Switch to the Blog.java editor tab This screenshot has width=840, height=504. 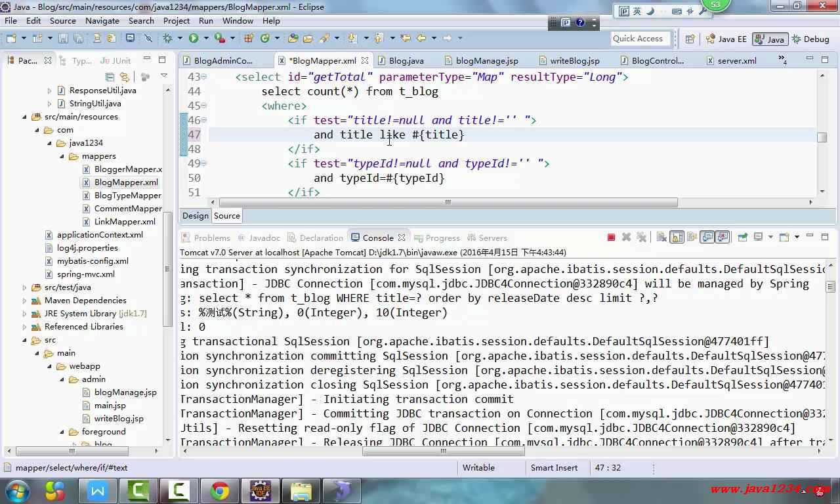point(406,60)
